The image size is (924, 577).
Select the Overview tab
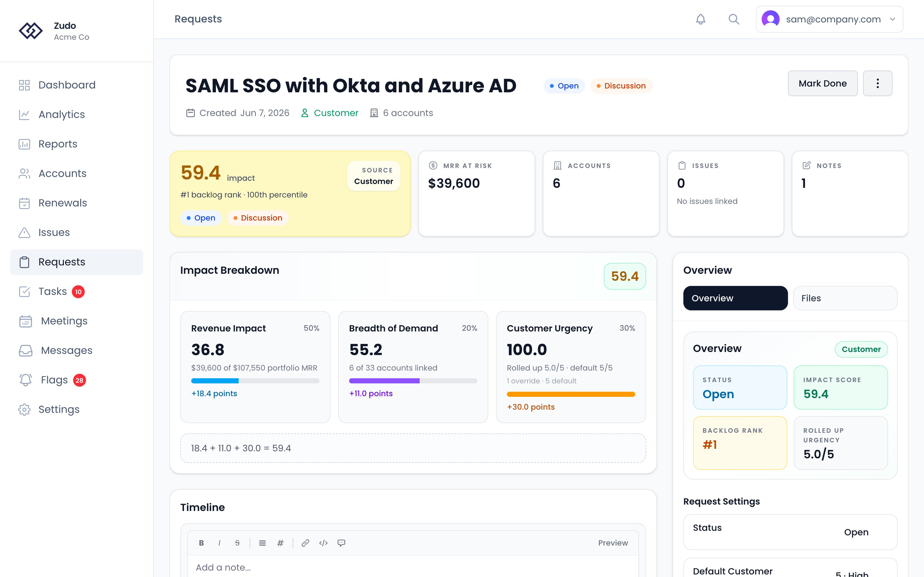[735, 298]
